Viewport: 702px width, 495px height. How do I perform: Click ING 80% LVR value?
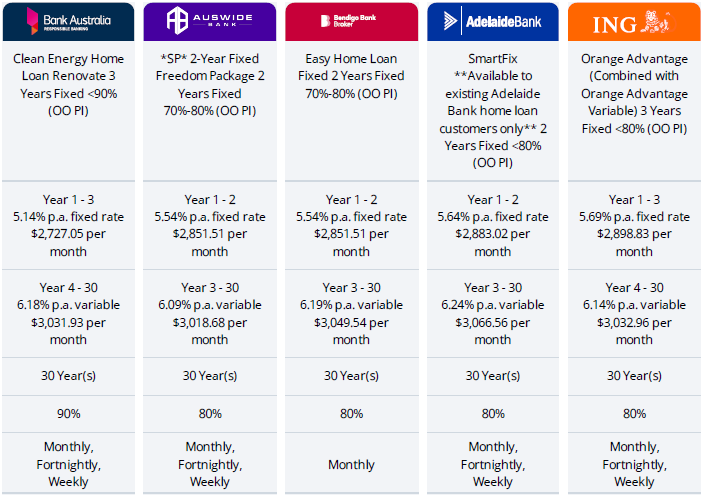(634, 414)
